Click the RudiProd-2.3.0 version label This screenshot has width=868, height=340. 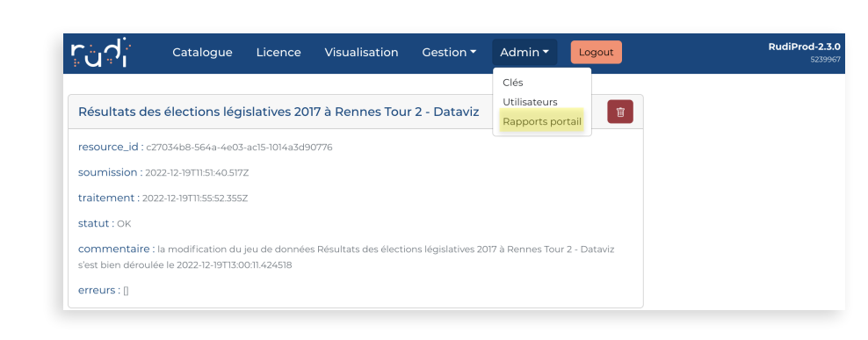coord(805,47)
